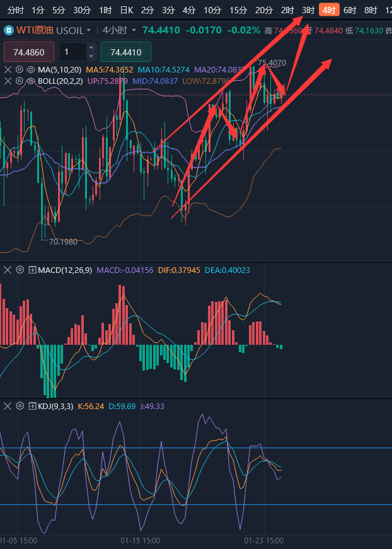Click the K:56.24 reading
392x549 pixels.
(91, 406)
